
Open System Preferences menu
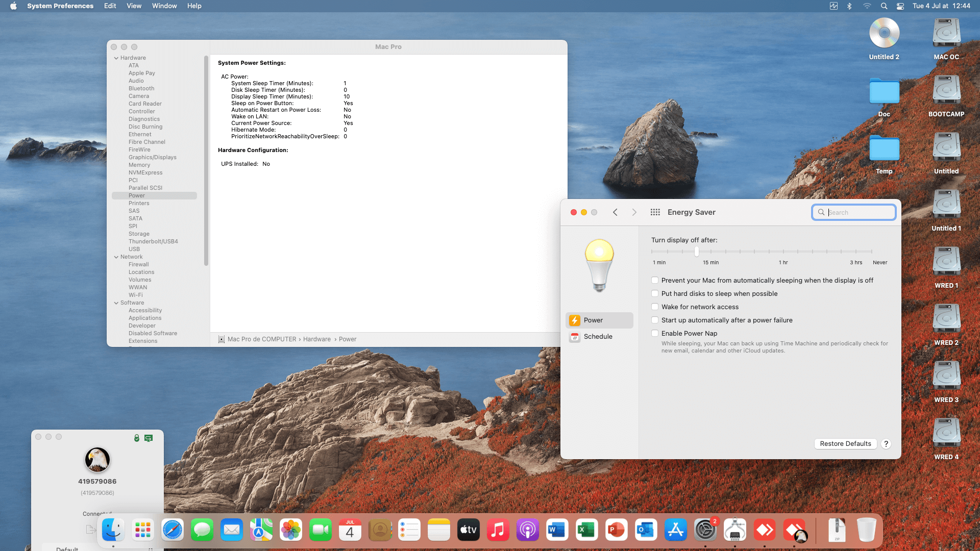click(60, 6)
